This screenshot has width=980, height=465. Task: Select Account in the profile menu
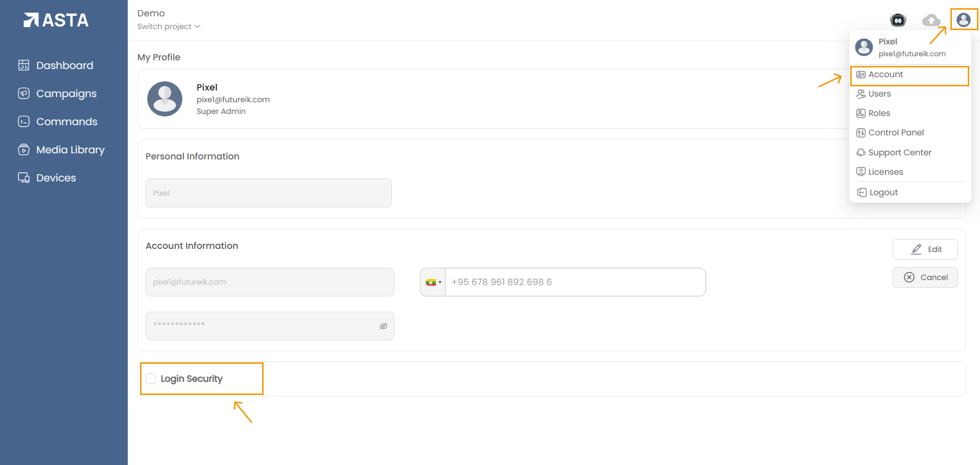pos(885,75)
